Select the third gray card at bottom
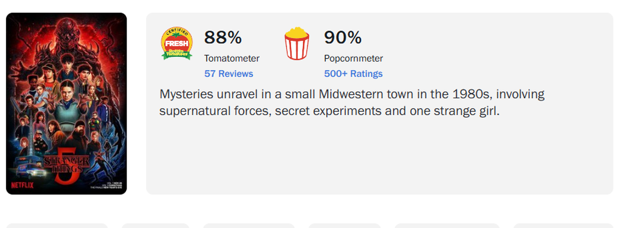This screenshot has width=644, height=228. pos(248,225)
